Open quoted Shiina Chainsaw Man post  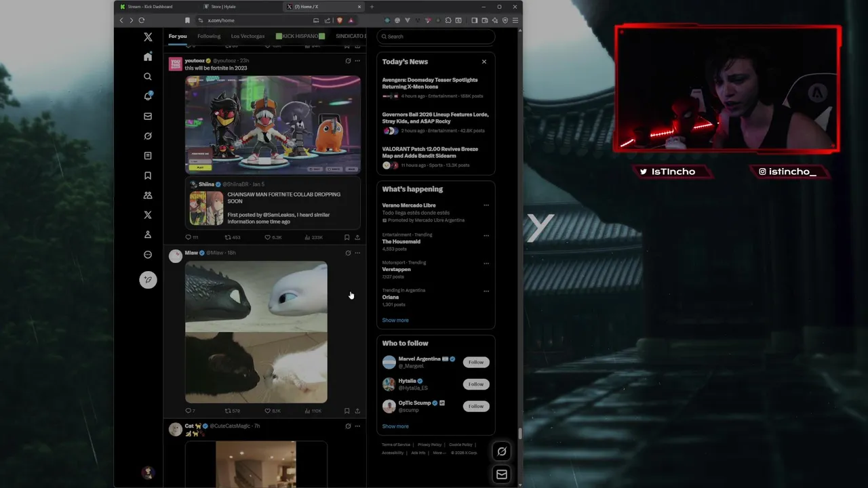(x=273, y=203)
